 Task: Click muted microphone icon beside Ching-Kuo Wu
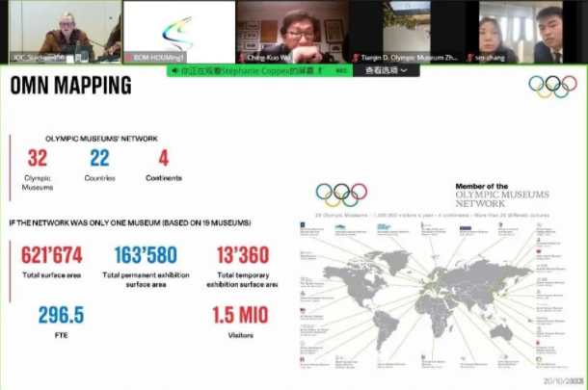click(242, 58)
